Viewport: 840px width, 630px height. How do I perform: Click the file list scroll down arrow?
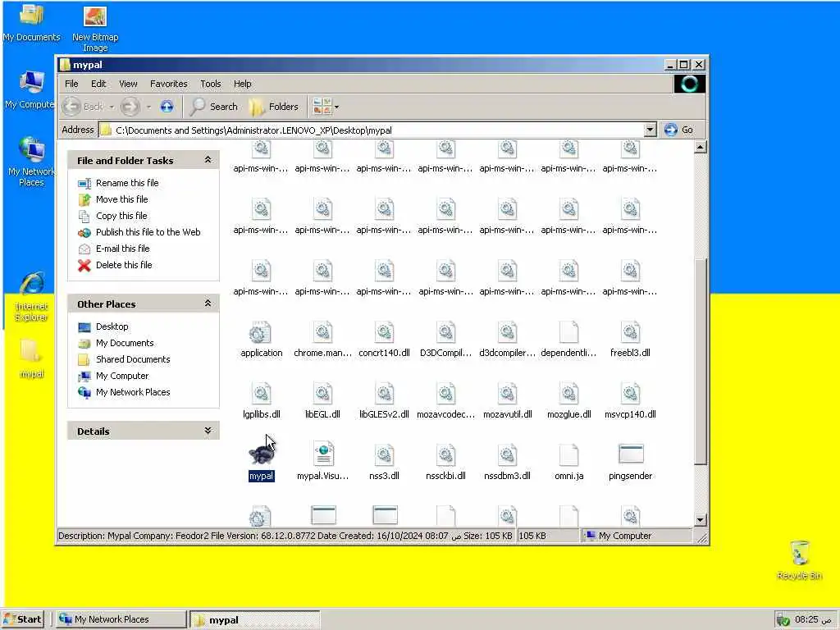click(x=701, y=519)
